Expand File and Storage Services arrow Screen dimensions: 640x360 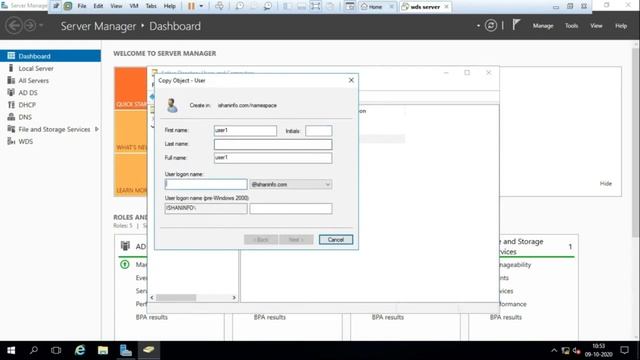click(97, 129)
